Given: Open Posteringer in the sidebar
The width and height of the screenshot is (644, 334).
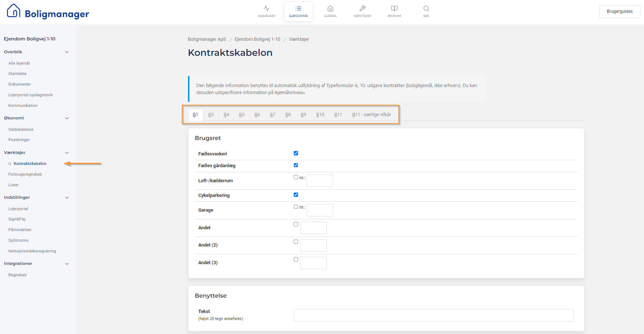Looking at the screenshot, I should (x=19, y=140).
